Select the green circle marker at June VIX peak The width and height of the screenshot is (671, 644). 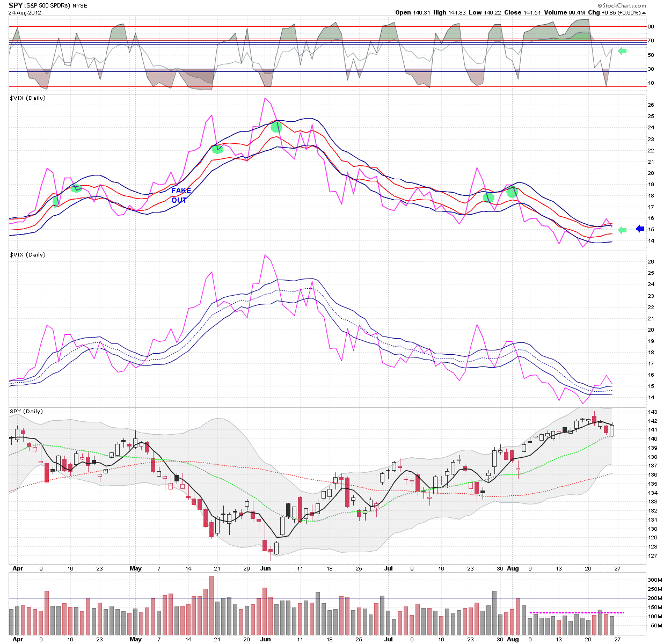[276, 127]
